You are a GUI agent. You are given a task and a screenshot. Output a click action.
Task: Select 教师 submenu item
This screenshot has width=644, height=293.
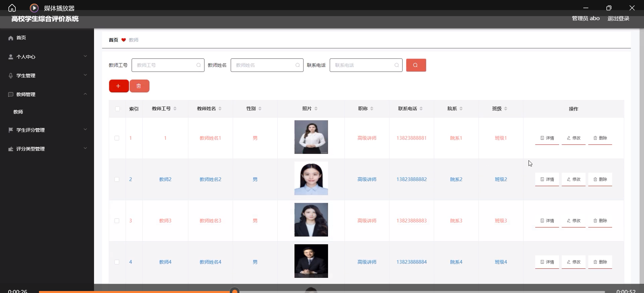click(x=47, y=112)
